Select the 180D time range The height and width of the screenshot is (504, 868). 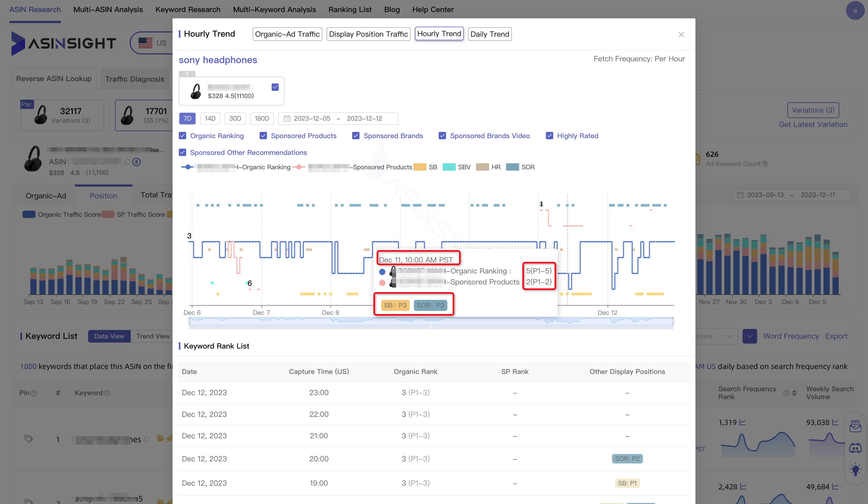click(x=262, y=119)
